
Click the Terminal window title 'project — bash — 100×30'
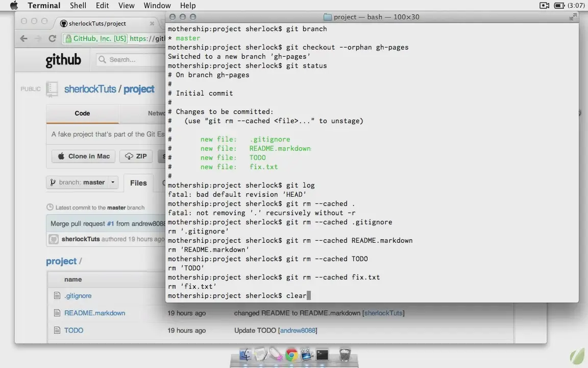point(377,17)
